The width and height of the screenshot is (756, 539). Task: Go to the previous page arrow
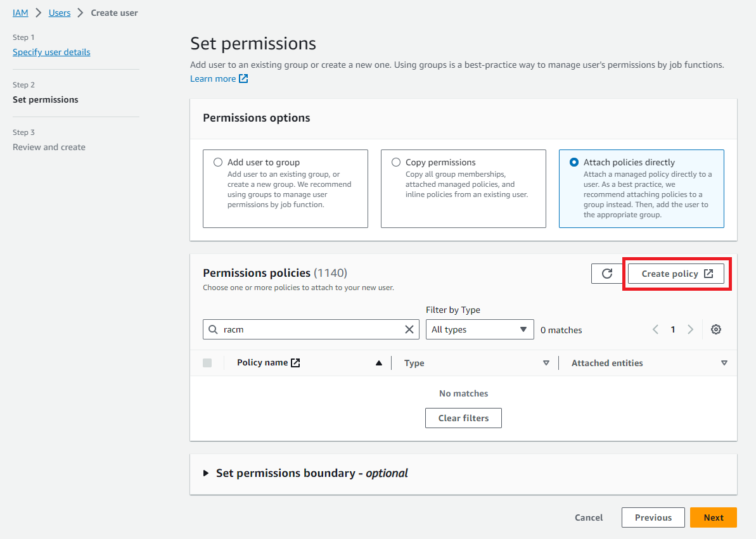point(655,330)
